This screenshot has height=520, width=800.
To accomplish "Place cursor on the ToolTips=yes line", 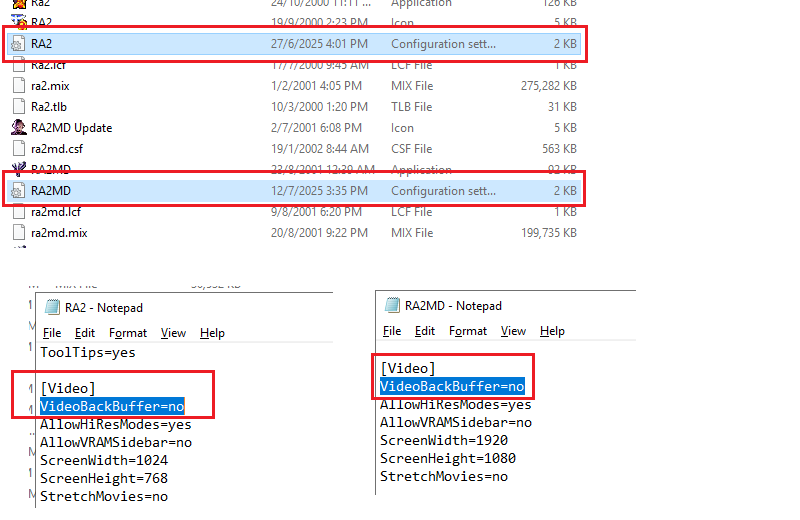I will click(88, 353).
